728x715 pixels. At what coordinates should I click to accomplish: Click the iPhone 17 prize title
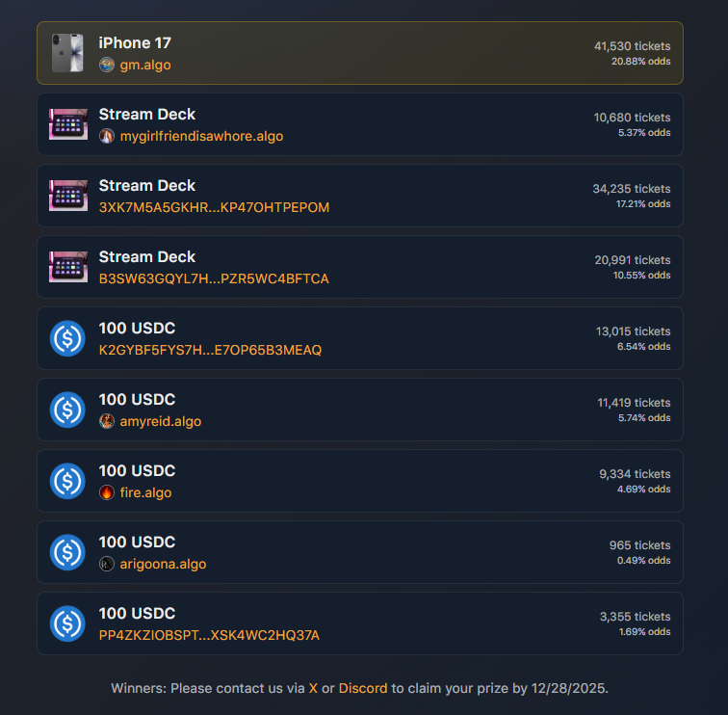[x=135, y=43]
